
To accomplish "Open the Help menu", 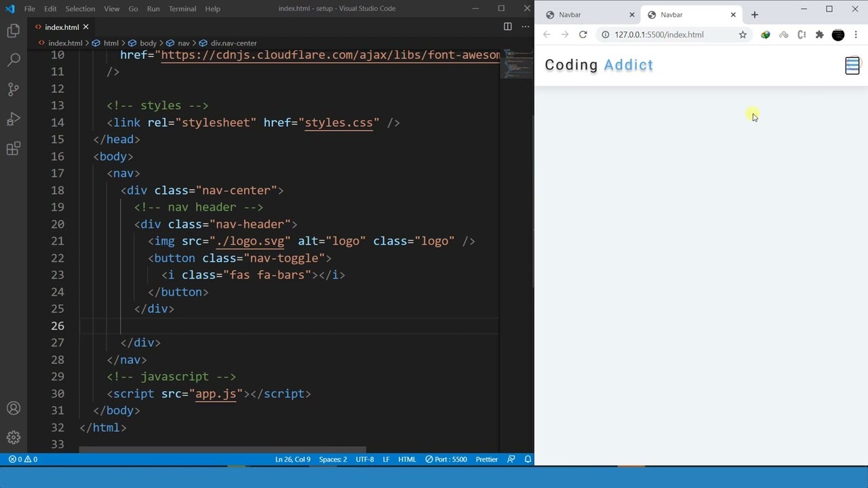I will (x=212, y=8).
